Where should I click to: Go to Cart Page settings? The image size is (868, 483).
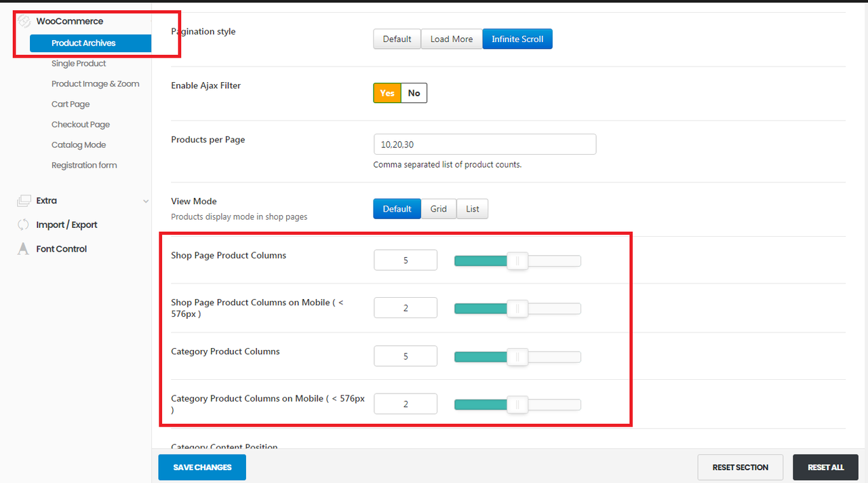click(x=71, y=104)
